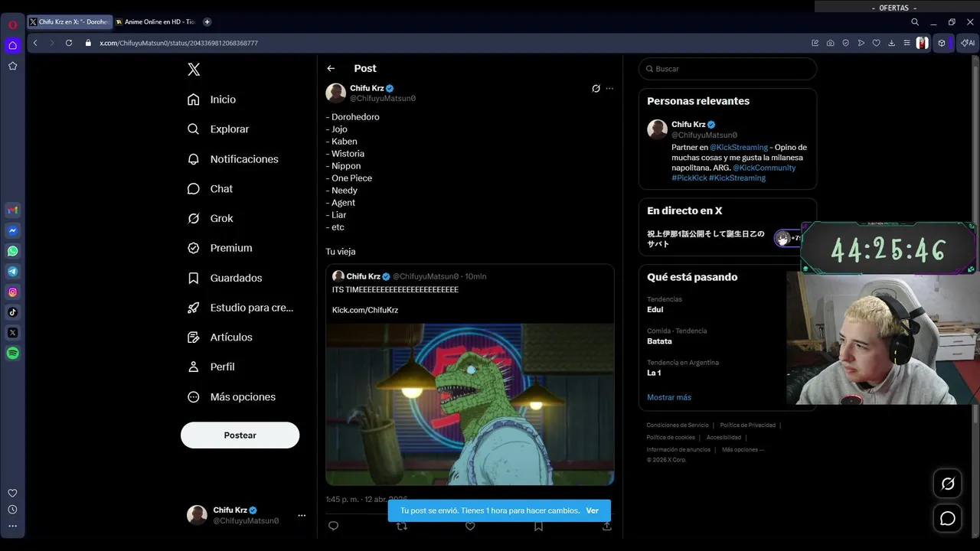Go back with the Post header arrow
980x551 pixels.
point(331,69)
